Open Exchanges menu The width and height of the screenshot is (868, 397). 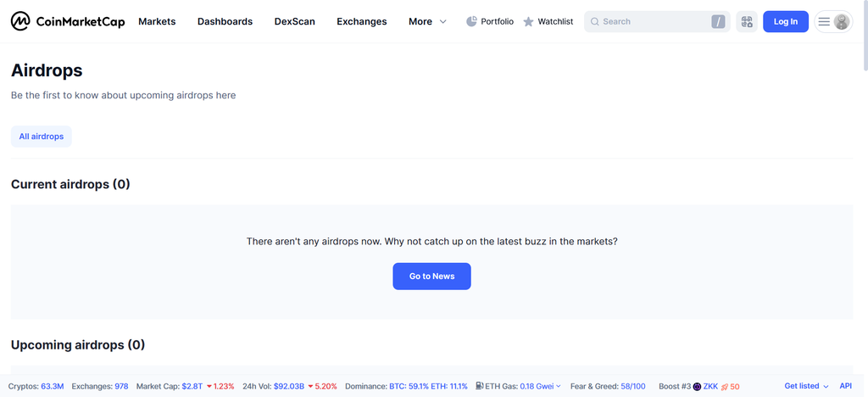click(361, 21)
